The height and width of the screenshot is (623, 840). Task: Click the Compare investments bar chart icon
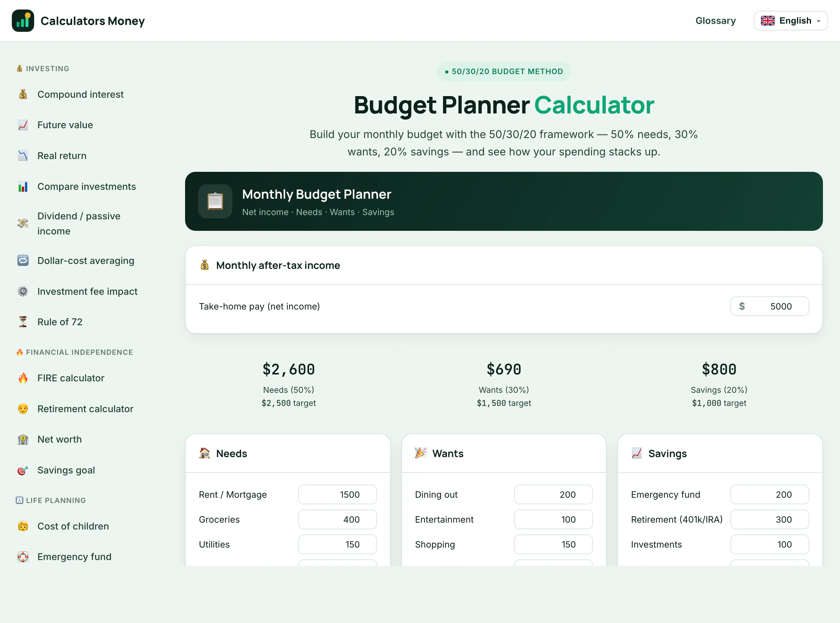23,186
